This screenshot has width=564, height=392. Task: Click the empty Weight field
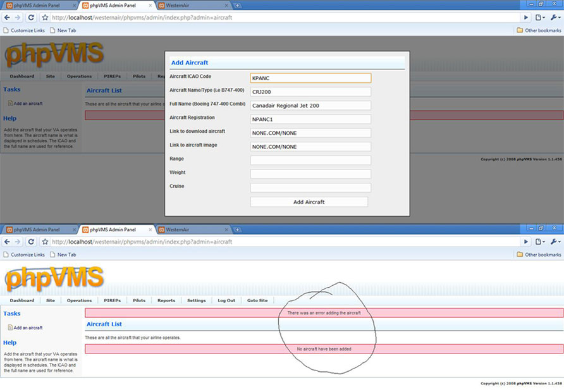click(311, 174)
